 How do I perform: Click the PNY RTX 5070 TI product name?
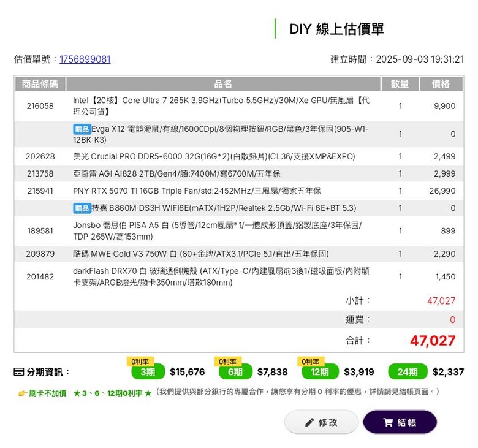(197, 191)
